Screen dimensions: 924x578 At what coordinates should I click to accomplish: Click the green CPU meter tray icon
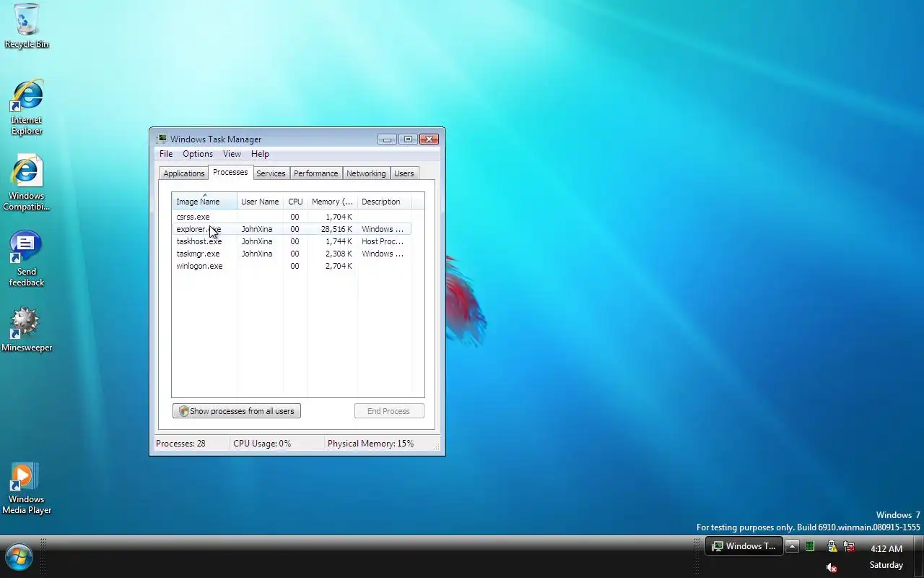[810, 546]
